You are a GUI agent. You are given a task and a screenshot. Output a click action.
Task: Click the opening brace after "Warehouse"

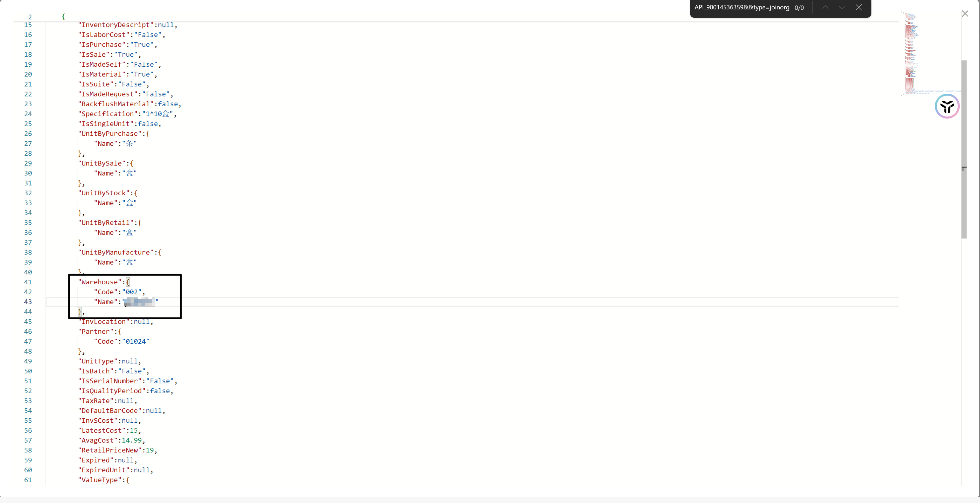tap(128, 282)
